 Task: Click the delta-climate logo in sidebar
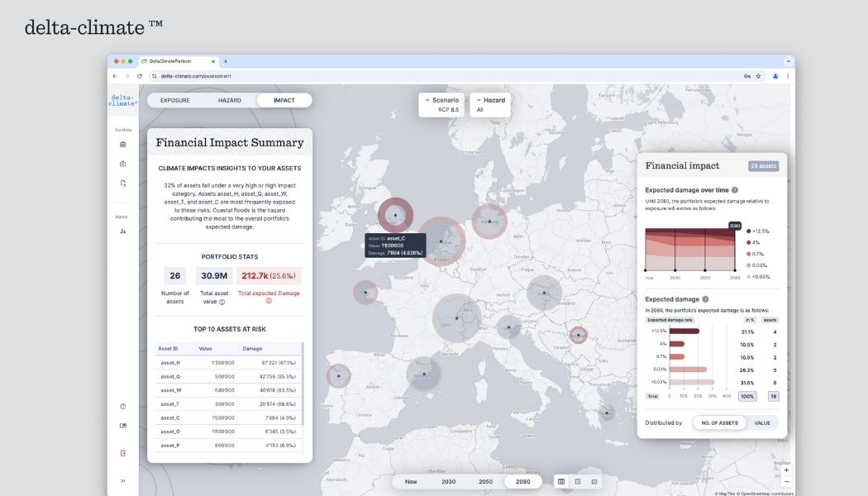point(122,100)
